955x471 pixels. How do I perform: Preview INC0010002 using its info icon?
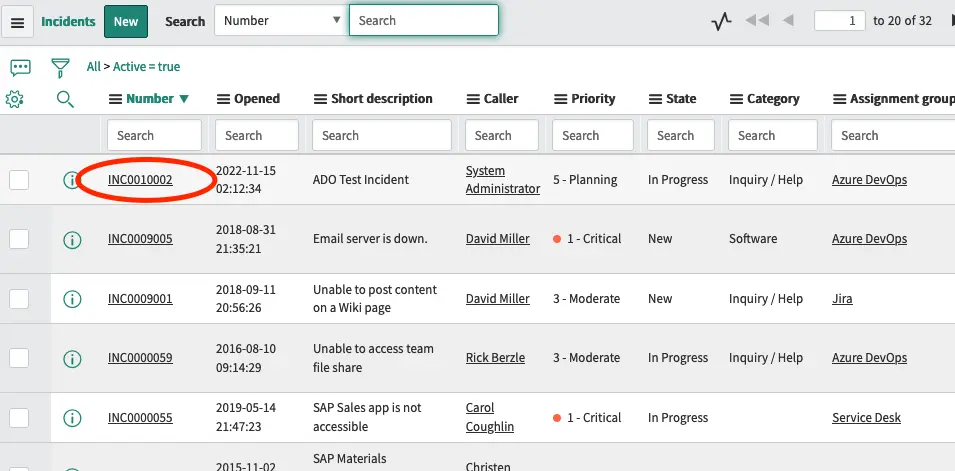click(72, 180)
